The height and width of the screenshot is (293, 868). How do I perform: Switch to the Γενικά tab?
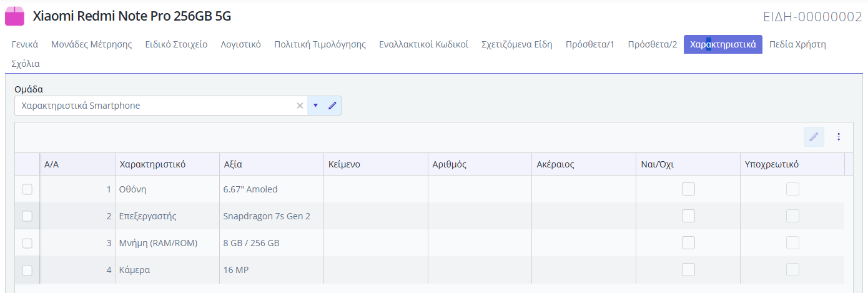pyautogui.click(x=25, y=44)
